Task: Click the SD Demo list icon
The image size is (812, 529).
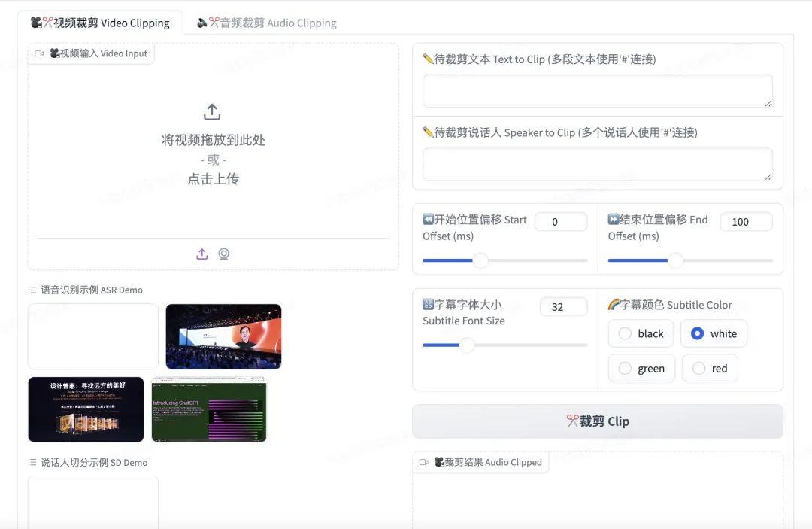Action: (x=32, y=462)
